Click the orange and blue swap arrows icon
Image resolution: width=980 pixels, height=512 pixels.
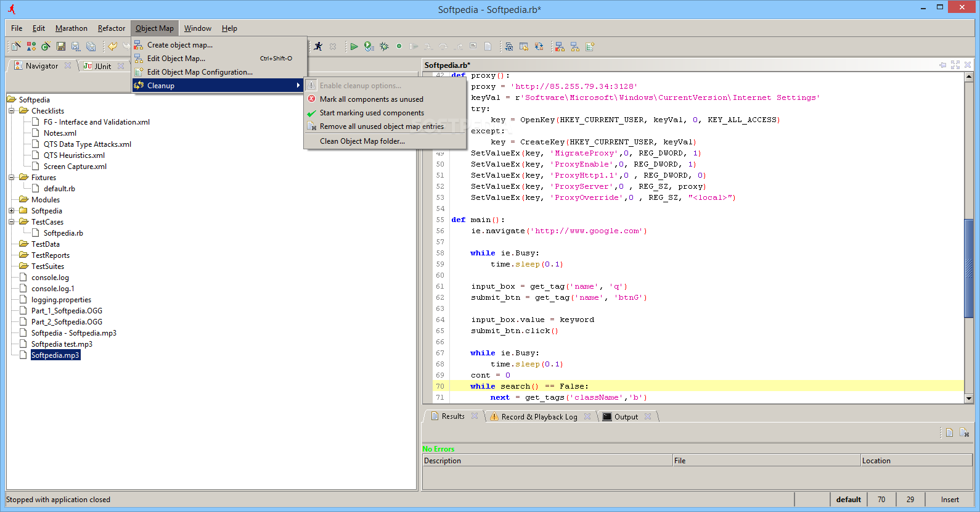539,46
